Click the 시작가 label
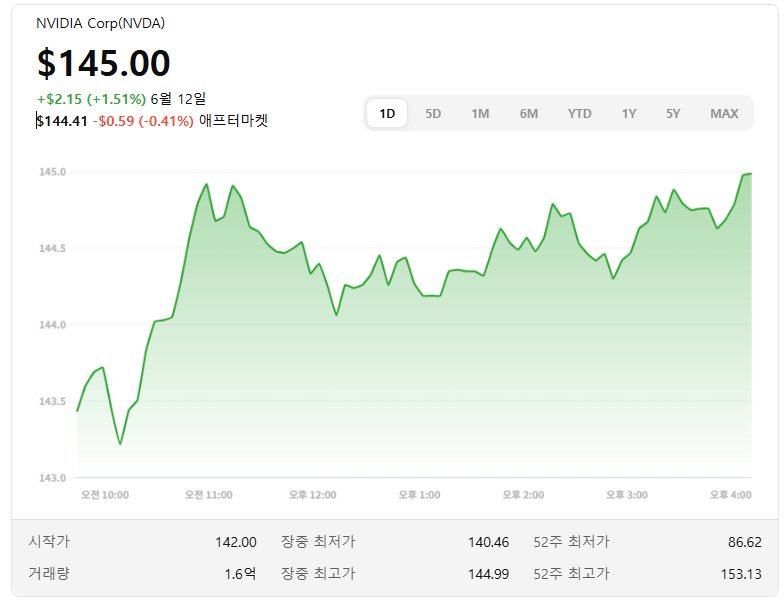 tap(49, 542)
